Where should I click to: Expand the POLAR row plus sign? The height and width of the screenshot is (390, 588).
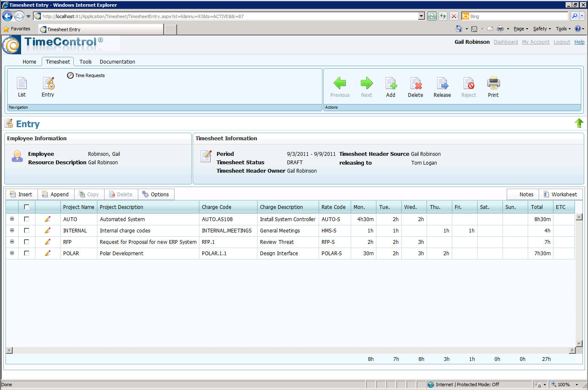pos(12,253)
